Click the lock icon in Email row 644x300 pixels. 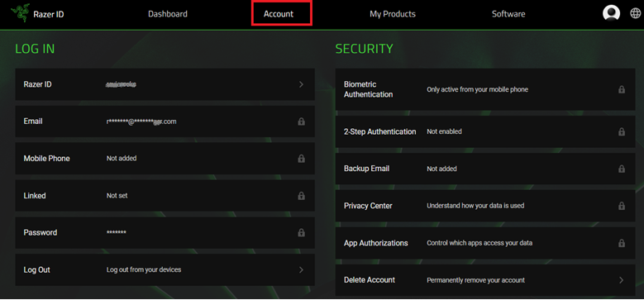(301, 121)
